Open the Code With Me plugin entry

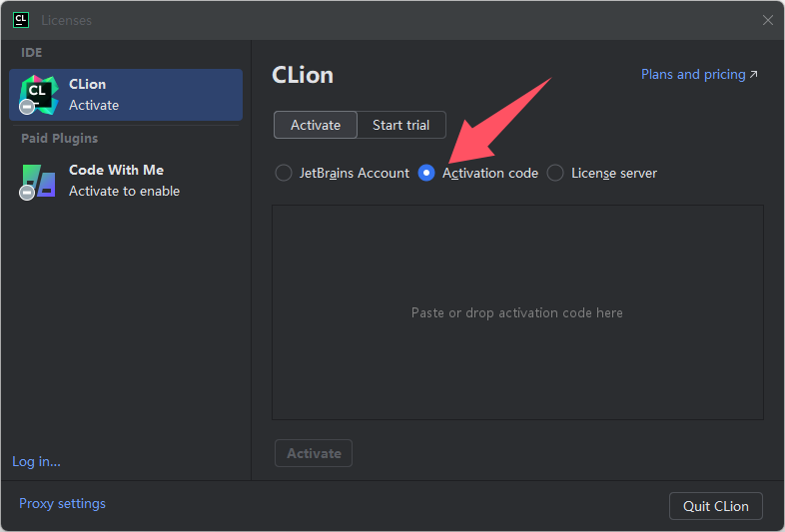[x=126, y=181]
